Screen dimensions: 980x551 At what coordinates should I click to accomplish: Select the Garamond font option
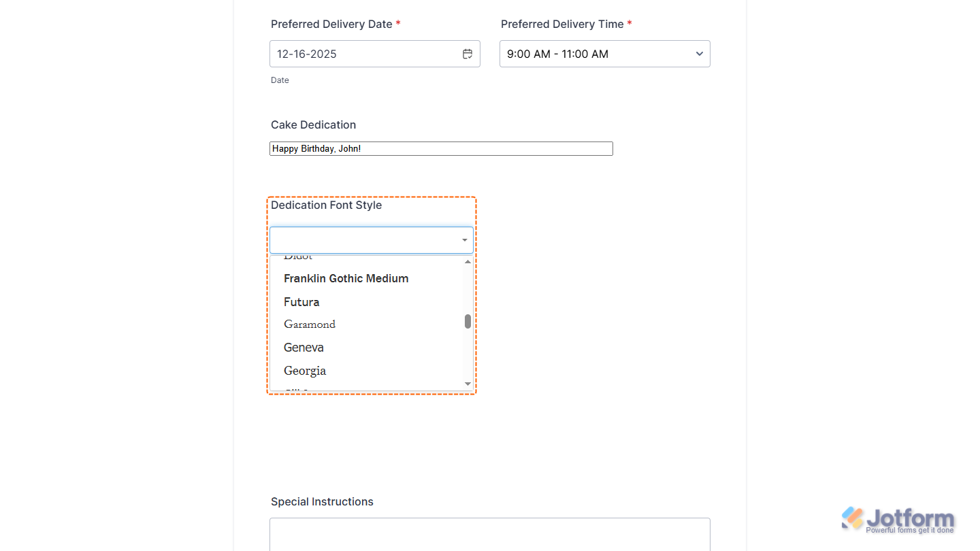click(x=310, y=324)
